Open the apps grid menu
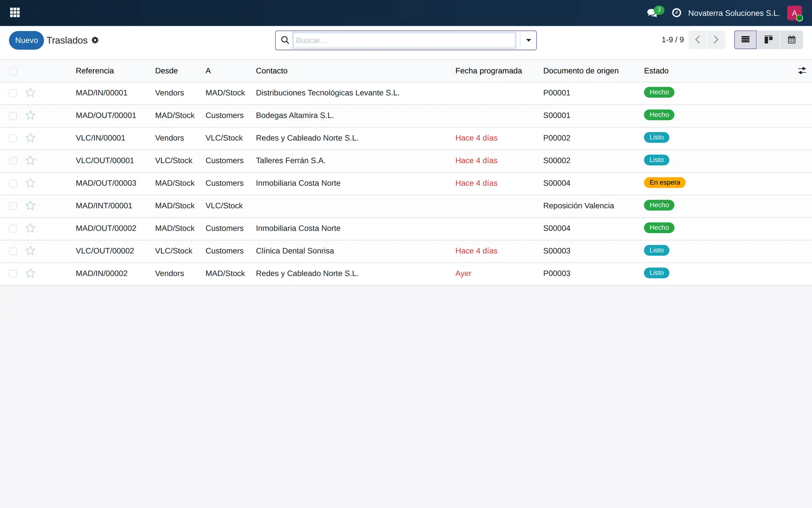 click(15, 13)
